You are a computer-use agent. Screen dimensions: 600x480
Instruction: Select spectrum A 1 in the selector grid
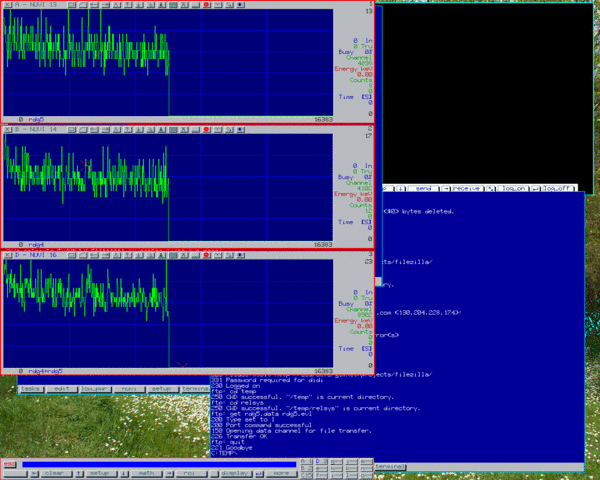pyautogui.click(x=306, y=462)
